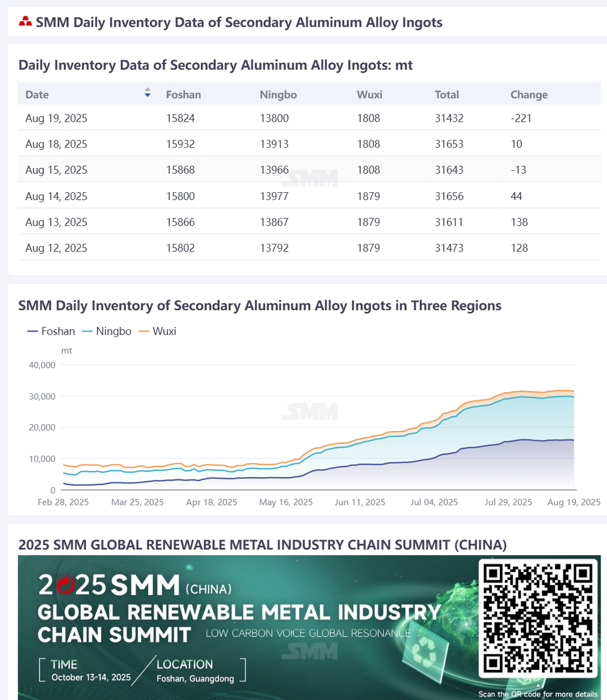The width and height of the screenshot is (607, 700).
Task: Click Ningbo value 13913
Action: pyautogui.click(x=274, y=144)
